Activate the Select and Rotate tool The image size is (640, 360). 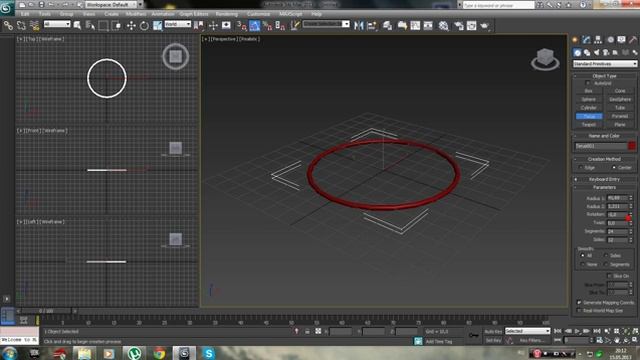[144, 26]
